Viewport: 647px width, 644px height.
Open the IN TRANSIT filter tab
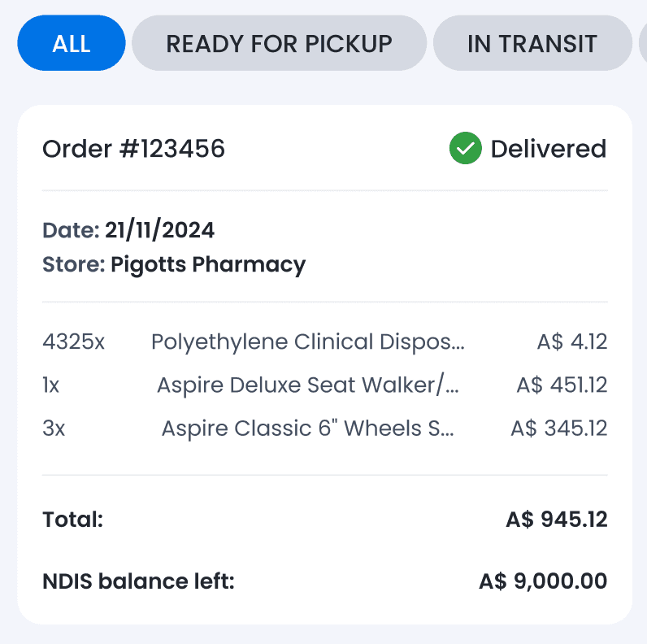pyautogui.click(x=532, y=43)
